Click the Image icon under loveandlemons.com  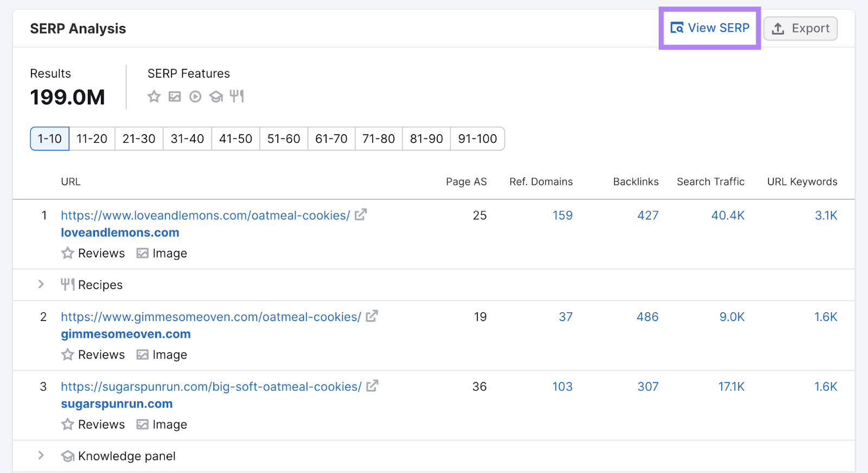142,253
